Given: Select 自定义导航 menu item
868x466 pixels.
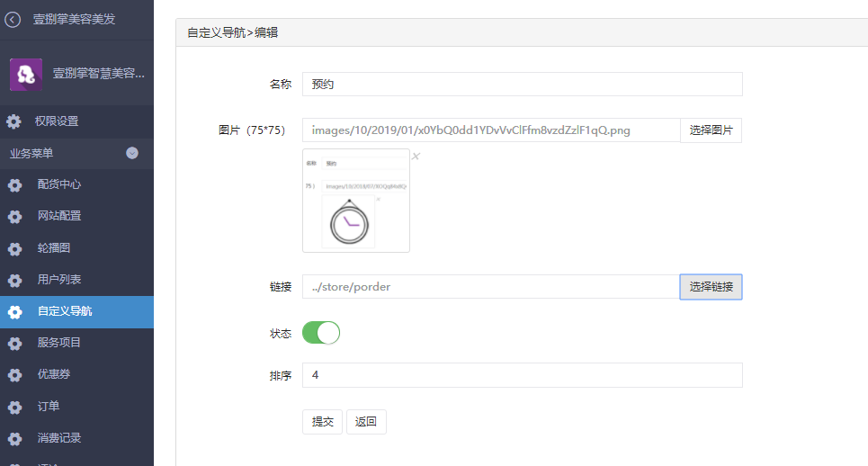Looking at the screenshot, I should tap(77, 311).
